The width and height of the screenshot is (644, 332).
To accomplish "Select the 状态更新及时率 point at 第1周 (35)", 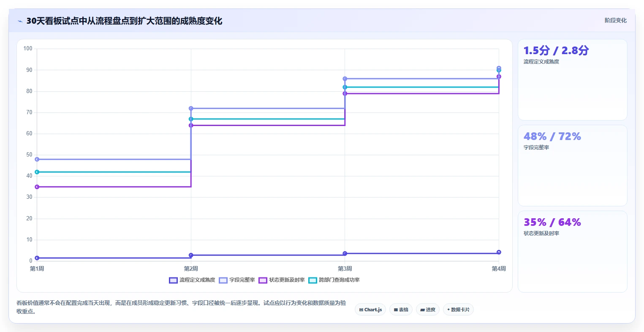I will pyautogui.click(x=37, y=187).
